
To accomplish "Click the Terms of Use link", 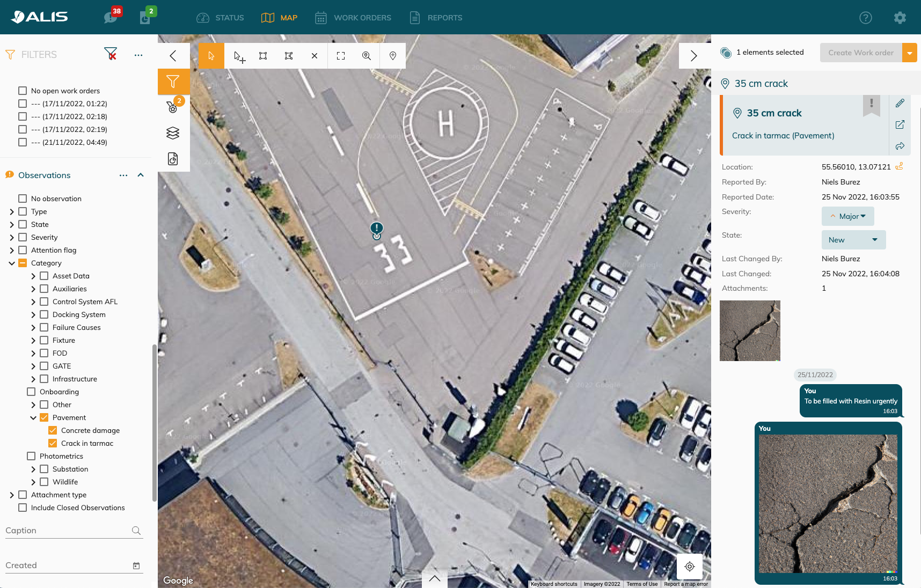I will [642, 584].
